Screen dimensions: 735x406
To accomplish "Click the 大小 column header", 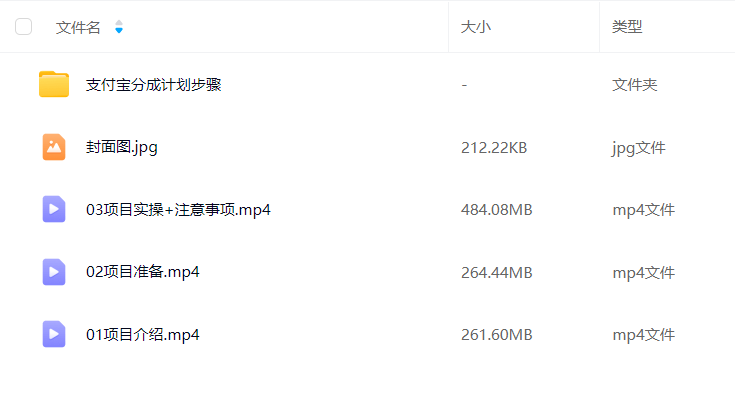I will tap(476, 27).
